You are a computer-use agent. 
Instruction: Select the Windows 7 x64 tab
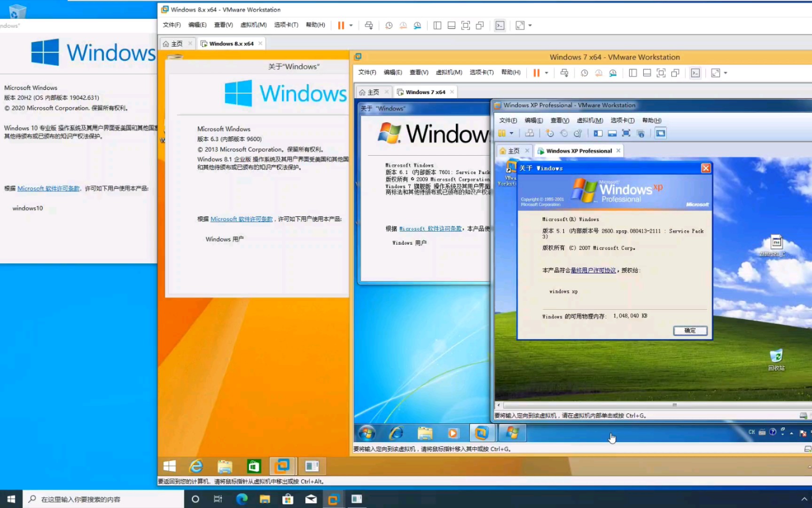point(425,92)
